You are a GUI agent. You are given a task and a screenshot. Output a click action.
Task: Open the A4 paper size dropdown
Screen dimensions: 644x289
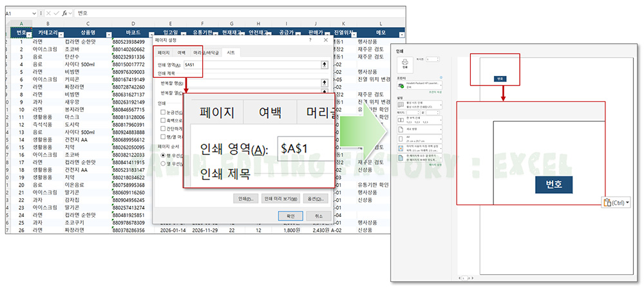pyautogui.click(x=419, y=139)
